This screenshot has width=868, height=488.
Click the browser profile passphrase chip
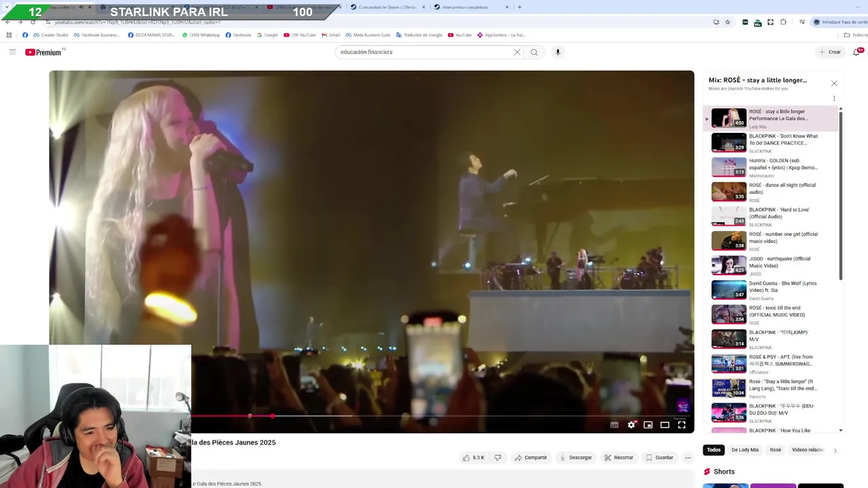coord(840,22)
